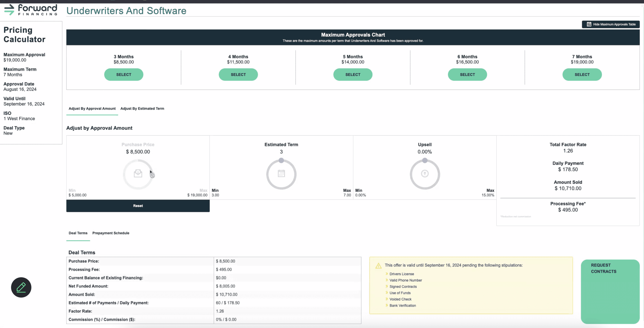Click the Upsell dial handle

point(425,160)
